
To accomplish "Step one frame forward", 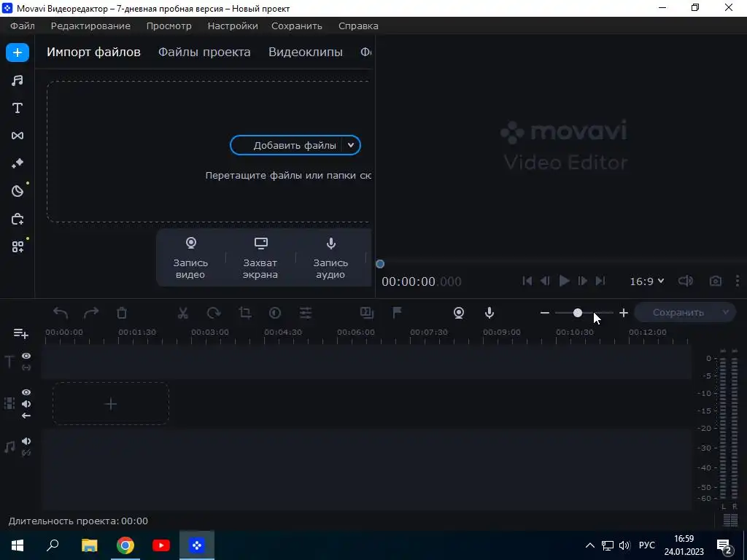I will pyautogui.click(x=582, y=281).
